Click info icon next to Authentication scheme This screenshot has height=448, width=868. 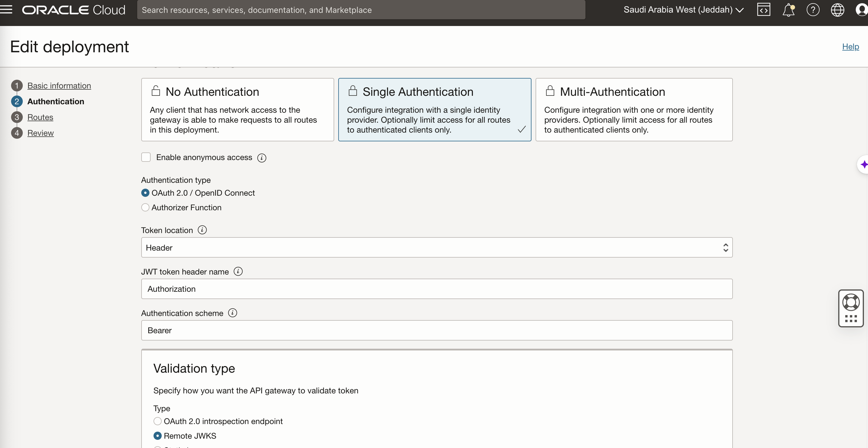coord(233,313)
